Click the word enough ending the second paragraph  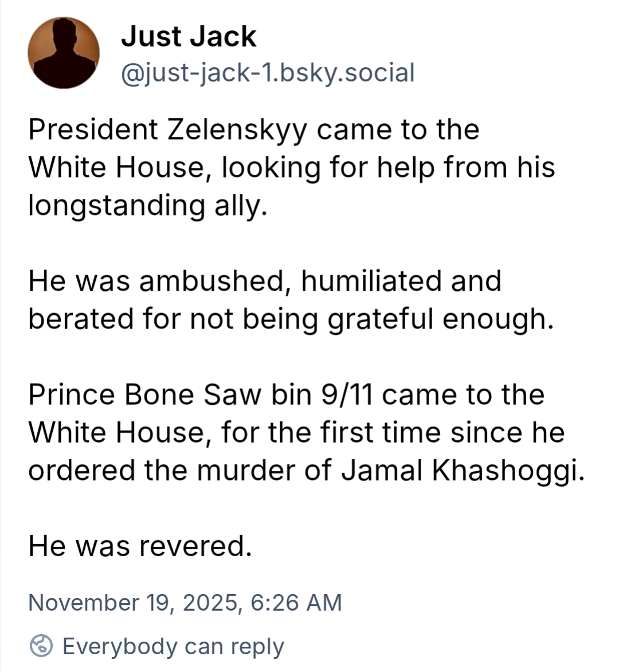(497, 319)
